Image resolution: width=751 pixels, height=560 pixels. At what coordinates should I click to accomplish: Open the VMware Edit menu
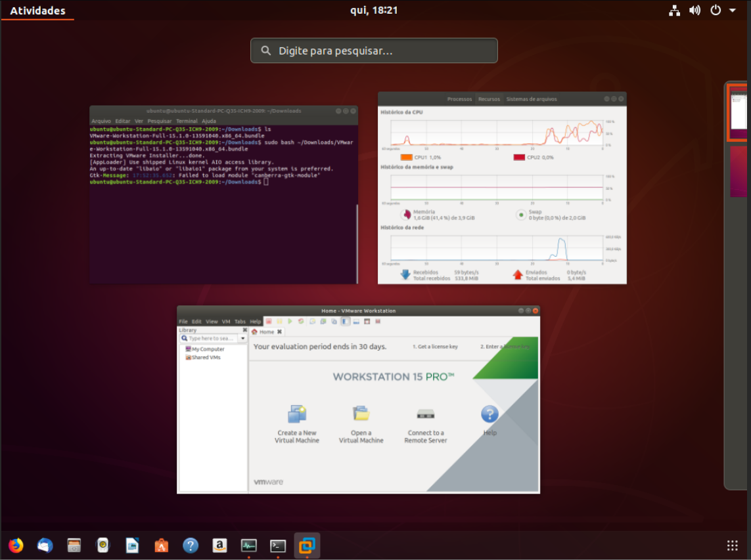(196, 322)
